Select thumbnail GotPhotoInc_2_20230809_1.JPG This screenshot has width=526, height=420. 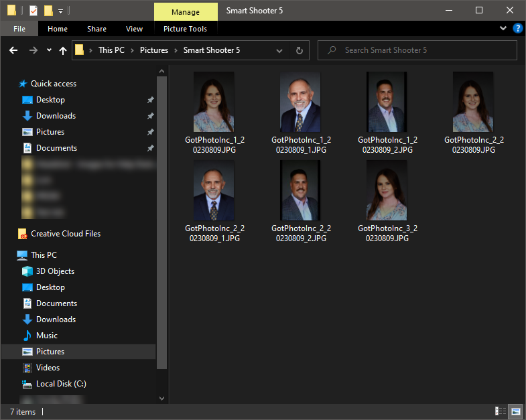[214, 190]
